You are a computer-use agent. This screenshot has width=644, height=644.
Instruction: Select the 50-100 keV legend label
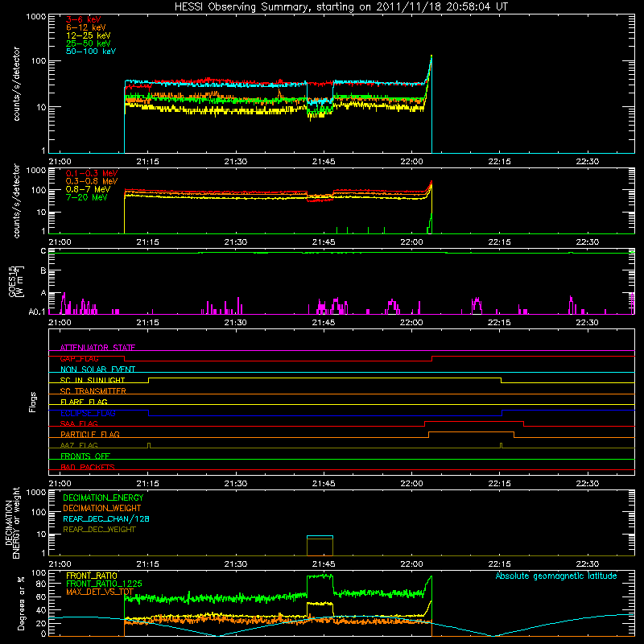tap(91, 52)
